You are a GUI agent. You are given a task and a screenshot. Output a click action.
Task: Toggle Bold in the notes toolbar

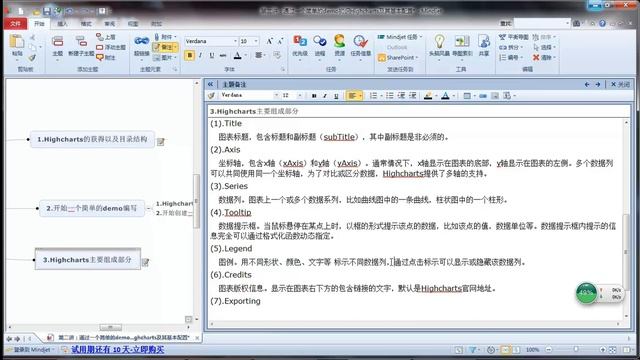314,96
